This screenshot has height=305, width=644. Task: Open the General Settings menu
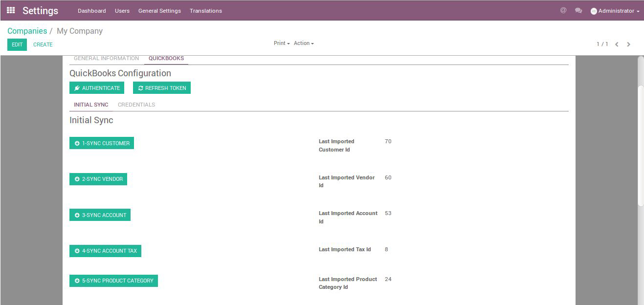click(159, 11)
